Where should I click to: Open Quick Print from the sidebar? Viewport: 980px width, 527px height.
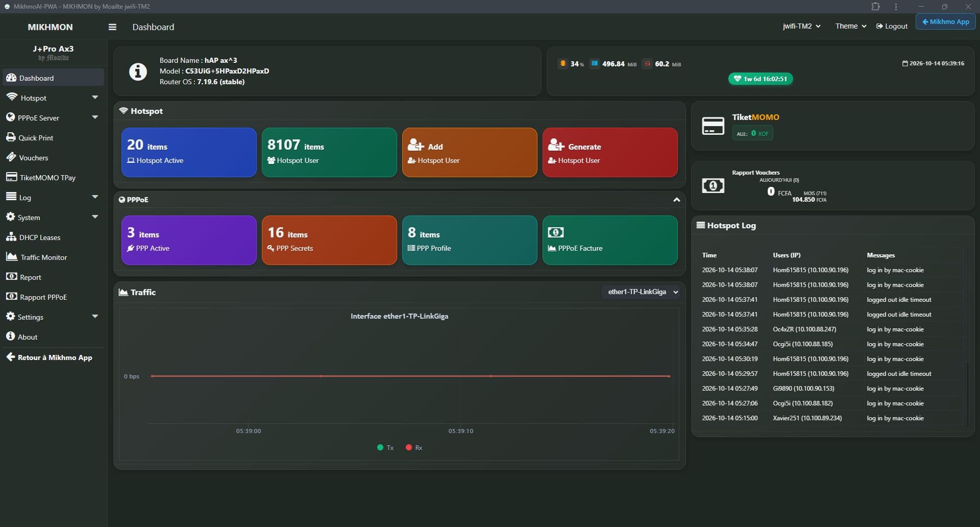point(53,137)
